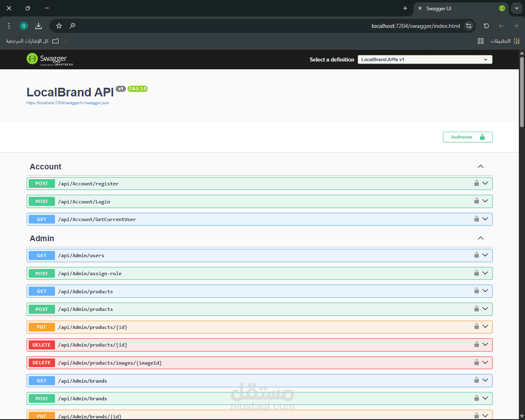Expand GET /api/Admin/products chevron
Screen dimensions: 525x420
pos(485,291)
